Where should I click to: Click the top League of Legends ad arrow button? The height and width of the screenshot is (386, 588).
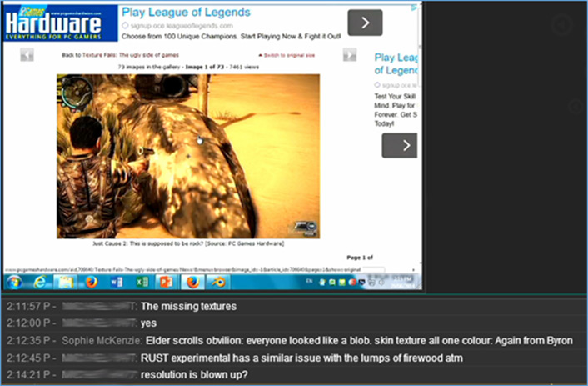(365, 23)
